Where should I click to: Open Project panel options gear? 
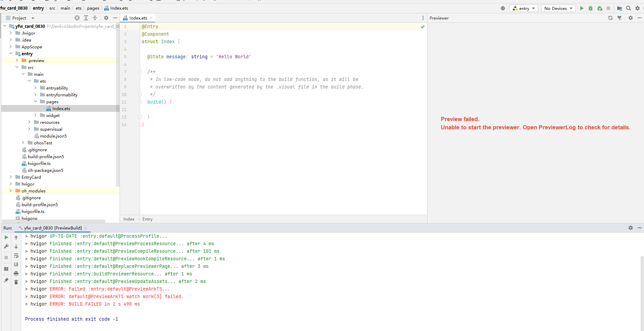tap(106, 18)
